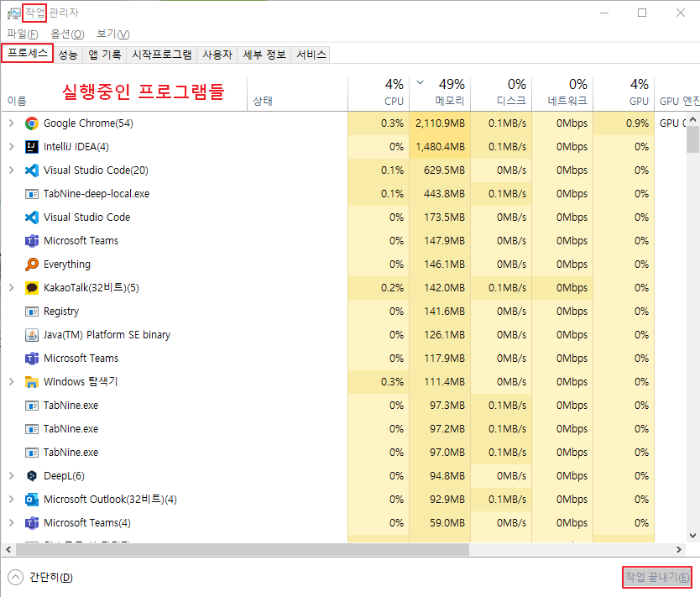Viewport: 700px width, 597px height.
Task: Click the sort arrow on 메모리 column
Action: (x=421, y=82)
